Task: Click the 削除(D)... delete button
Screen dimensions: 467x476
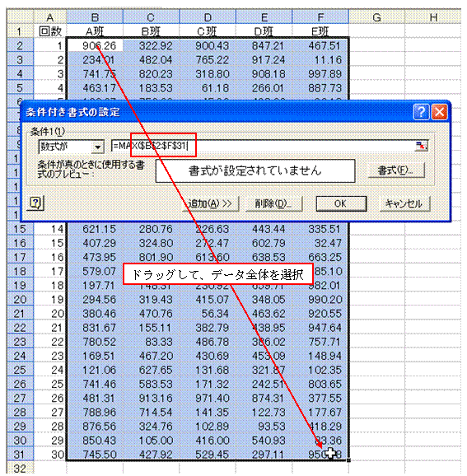Action: pos(274,203)
